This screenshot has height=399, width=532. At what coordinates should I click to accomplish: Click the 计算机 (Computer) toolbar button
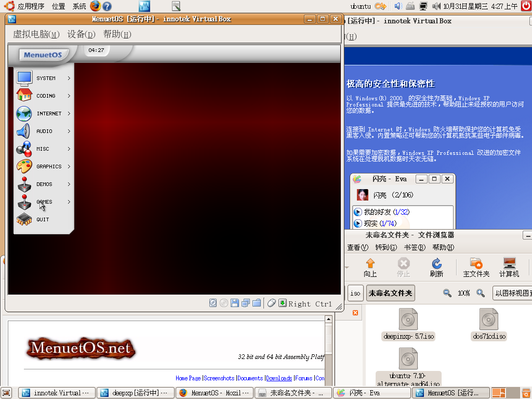click(509, 268)
